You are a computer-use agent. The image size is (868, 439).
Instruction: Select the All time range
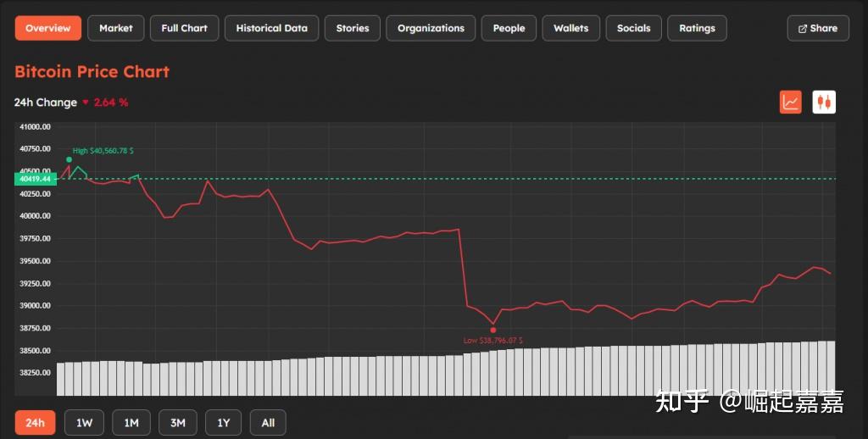268,423
